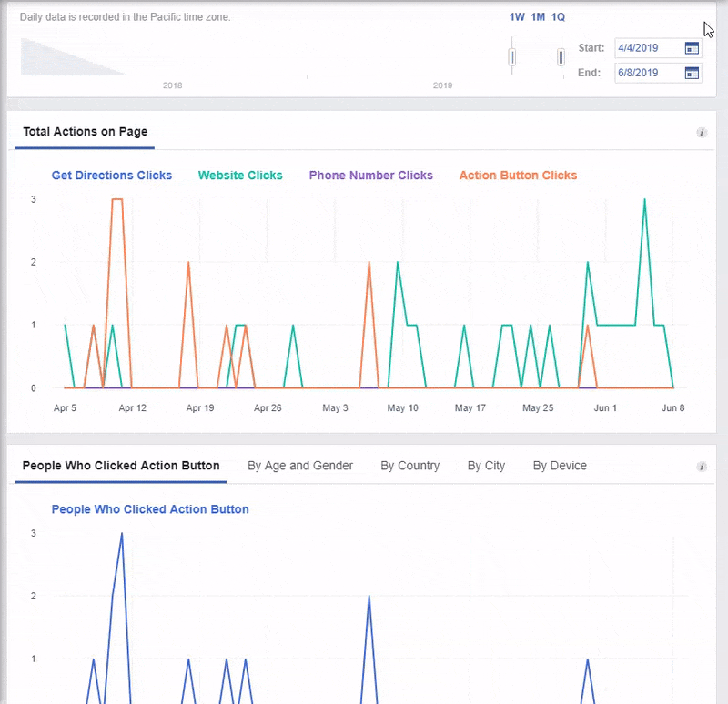The width and height of the screenshot is (728, 704).
Task: Switch to By Age and Gender tab
Action: coord(300,466)
